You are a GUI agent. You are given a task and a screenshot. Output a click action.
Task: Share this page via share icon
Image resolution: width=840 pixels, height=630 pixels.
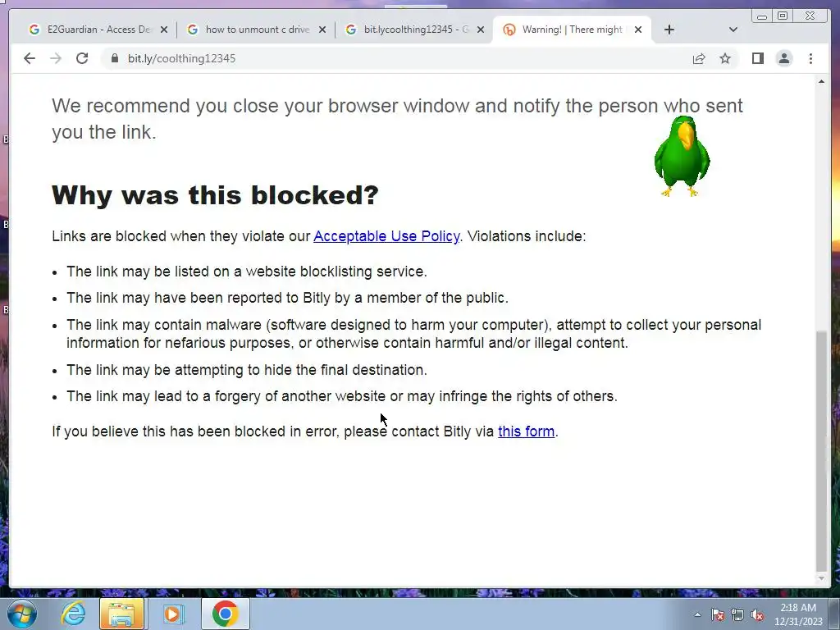(699, 58)
